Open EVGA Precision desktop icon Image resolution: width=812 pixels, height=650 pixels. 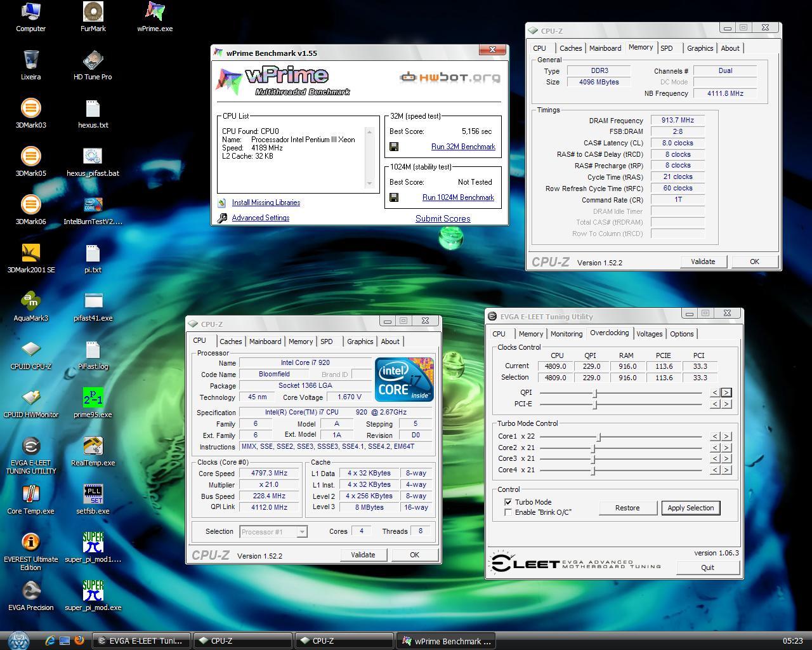pos(30,596)
